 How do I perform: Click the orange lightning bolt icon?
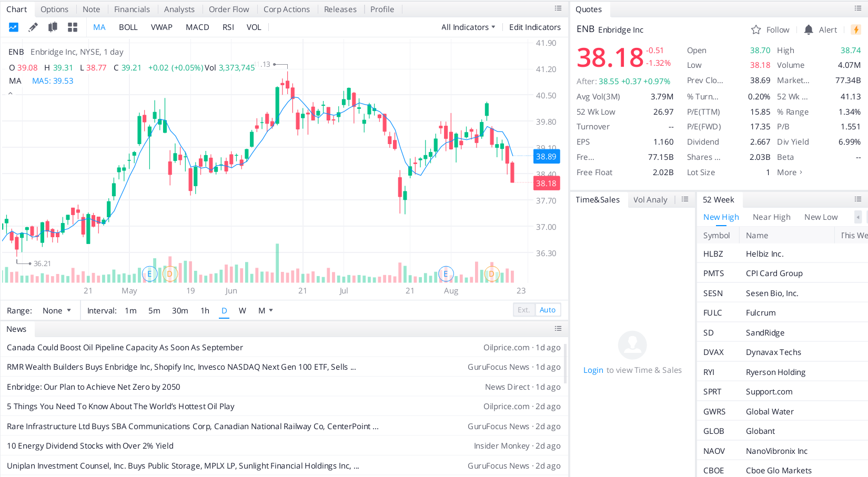point(856,30)
